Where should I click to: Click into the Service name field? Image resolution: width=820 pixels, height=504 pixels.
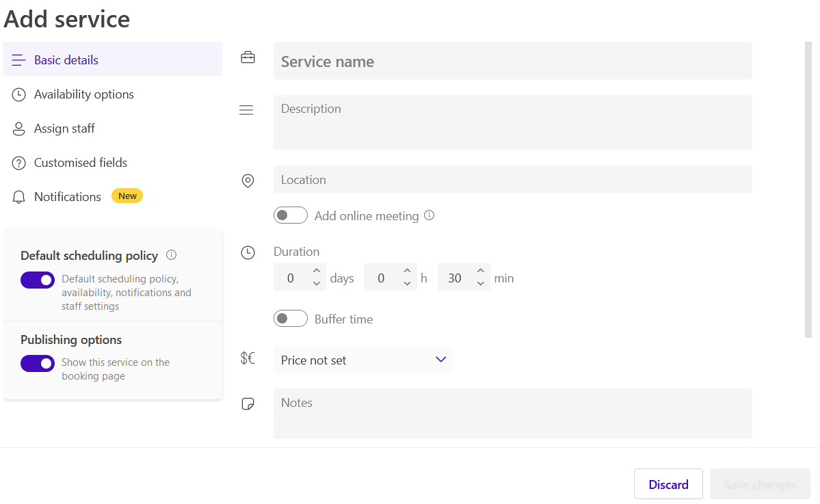tap(512, 61)
